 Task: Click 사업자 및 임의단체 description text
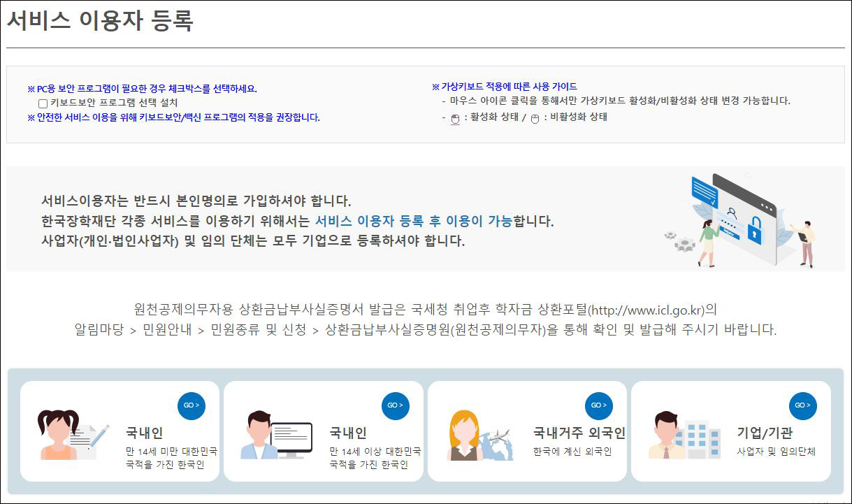(x=776, y=452)
